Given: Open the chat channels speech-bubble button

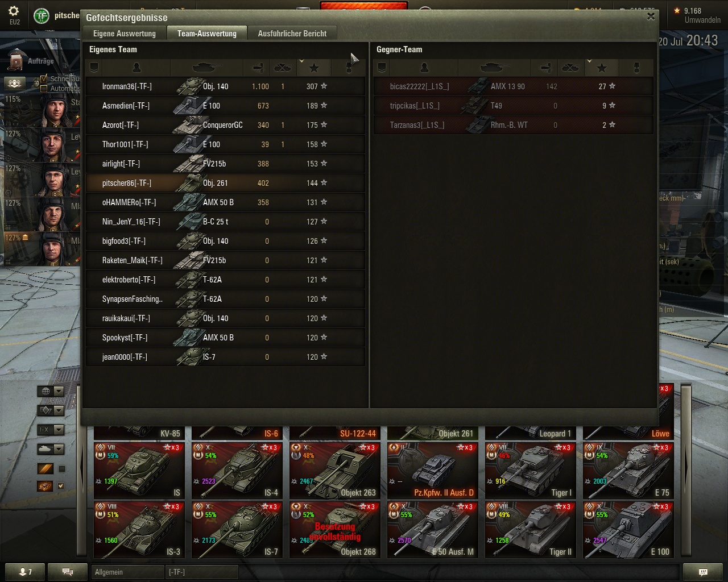Looking at the screenshot, I should tap(67, 572).
